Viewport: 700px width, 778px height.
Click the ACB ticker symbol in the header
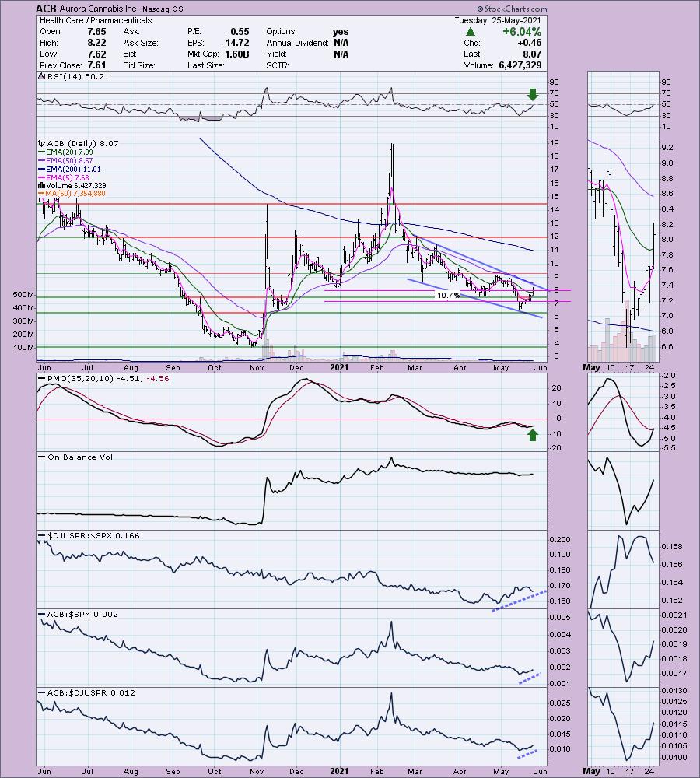pyautogui.click(x=46, y=9)
